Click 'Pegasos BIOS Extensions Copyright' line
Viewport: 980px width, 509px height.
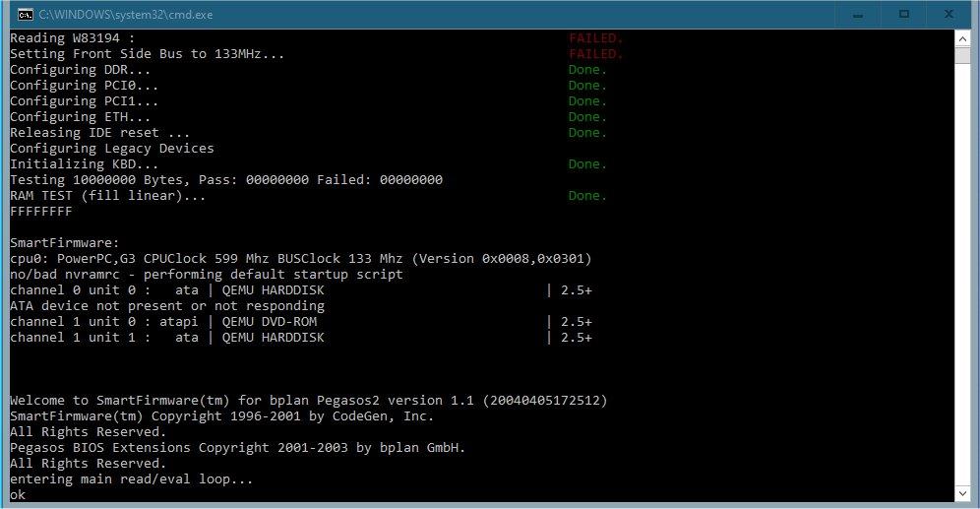pyautogui.click(x=237, y=448)
